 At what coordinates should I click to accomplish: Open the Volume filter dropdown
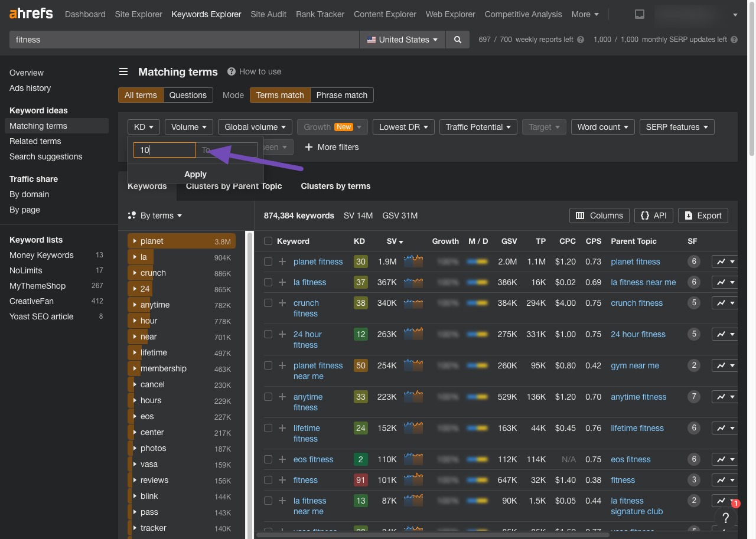(189, 127)
